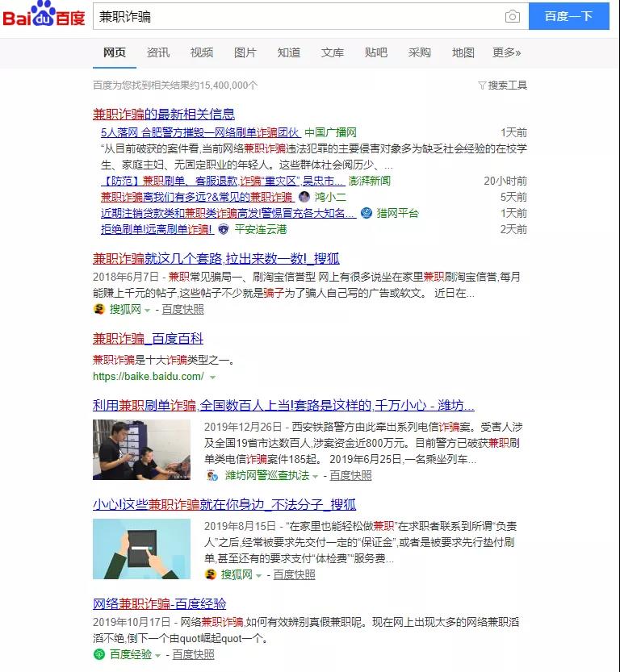
Task: Click the 平安连云港 badge icon
Action: click(x=224, y=229)
